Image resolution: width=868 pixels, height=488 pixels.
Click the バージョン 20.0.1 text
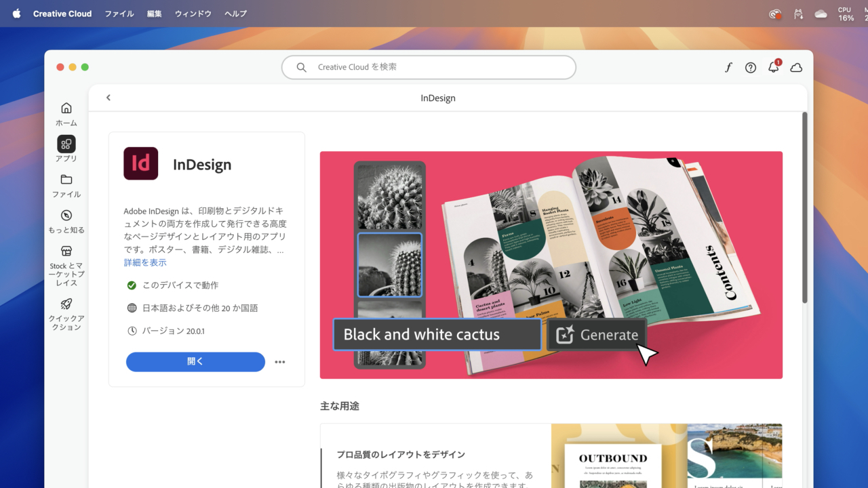click(x=174, y=331)
